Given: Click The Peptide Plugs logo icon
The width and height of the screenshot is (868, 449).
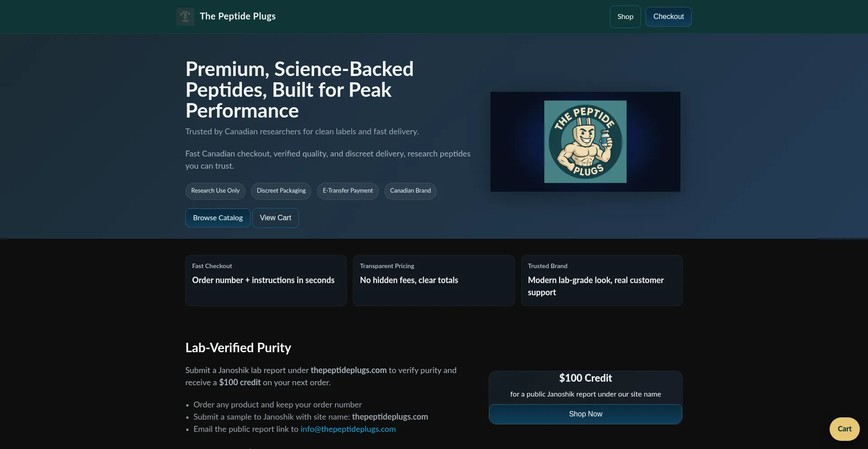Looking at the screenshot, I should coord(185,16).
